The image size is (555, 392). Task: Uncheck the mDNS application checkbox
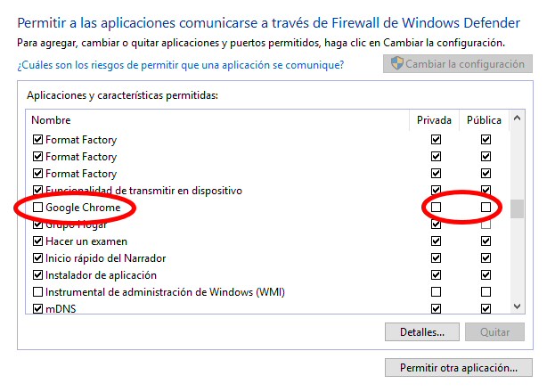tap(37, 309)
